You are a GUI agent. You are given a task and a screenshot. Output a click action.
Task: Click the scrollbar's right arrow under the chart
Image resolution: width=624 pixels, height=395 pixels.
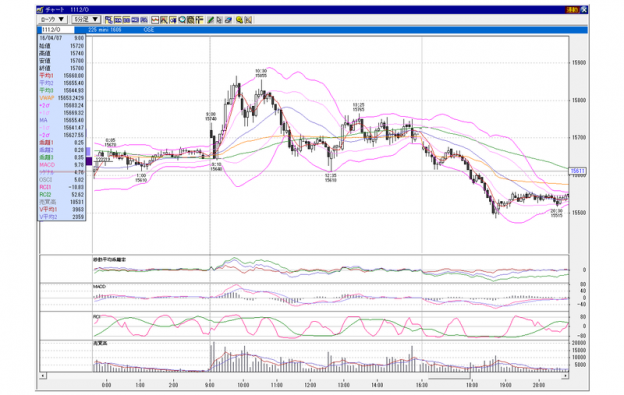[x=566, y=375]
